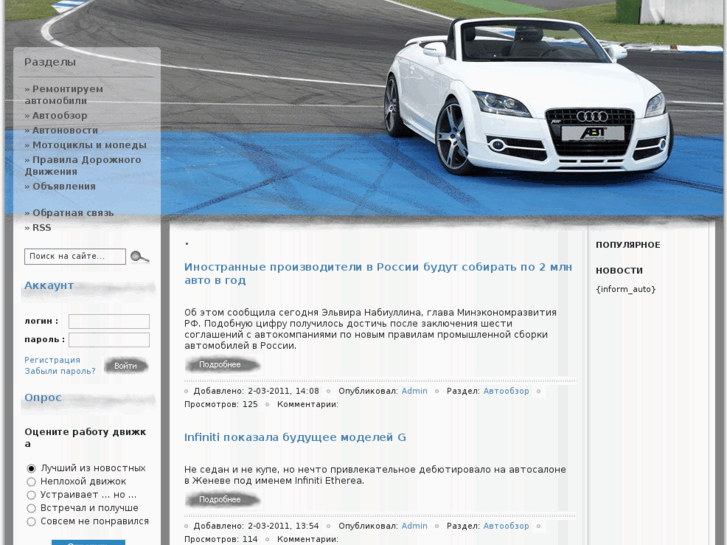Viewport: 727px width, 545px height.
Task: Click the white Audi header image
Action: (x=529, y=97)
